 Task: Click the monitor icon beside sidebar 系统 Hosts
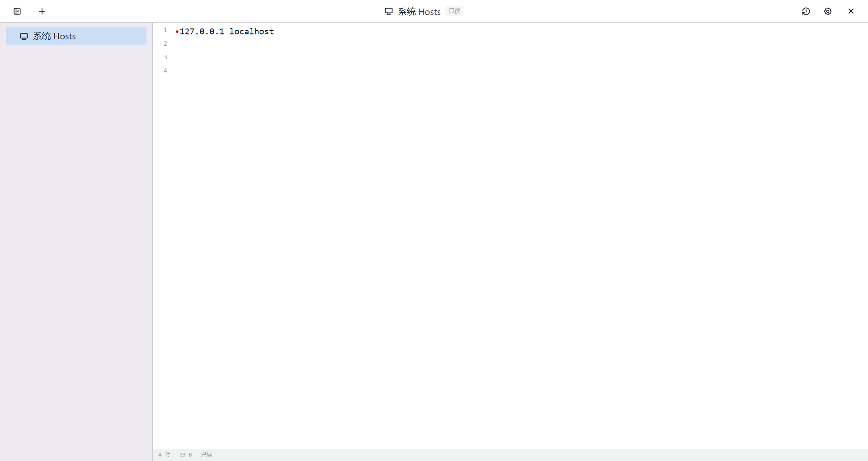pos(24,37)
